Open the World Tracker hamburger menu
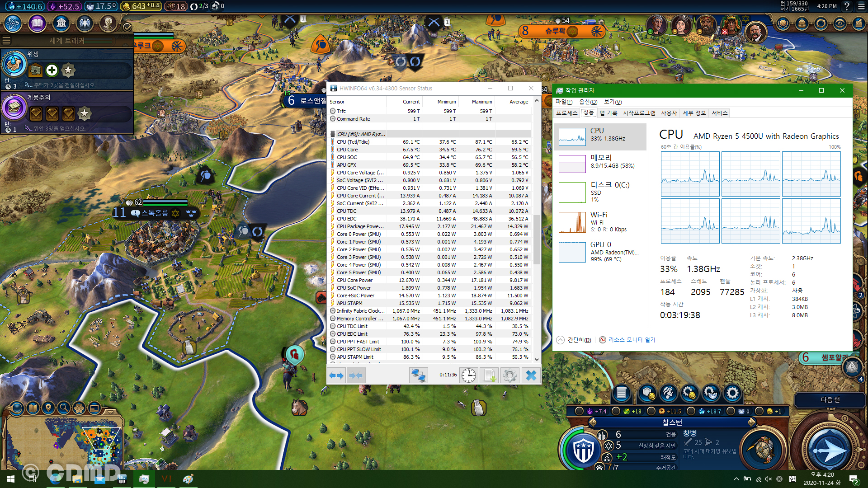The height and width of the screenshot is (488, 868). coord(6,41)
